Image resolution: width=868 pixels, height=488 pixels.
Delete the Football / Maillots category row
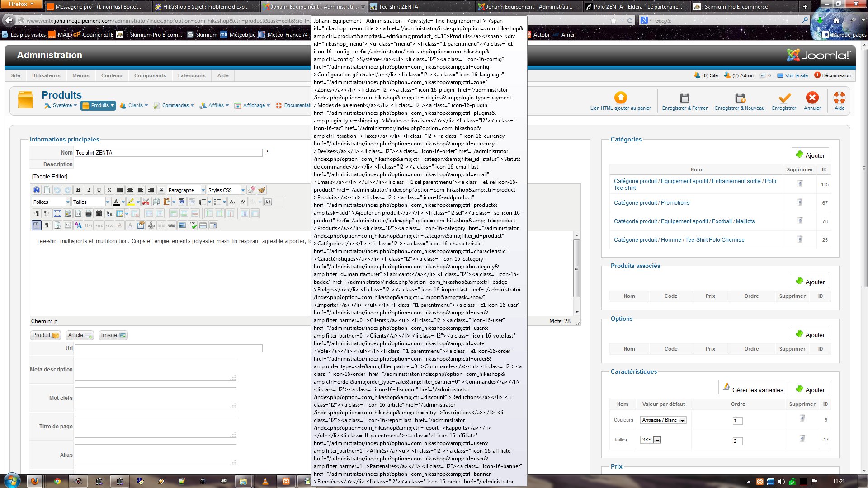click(800, 221)
